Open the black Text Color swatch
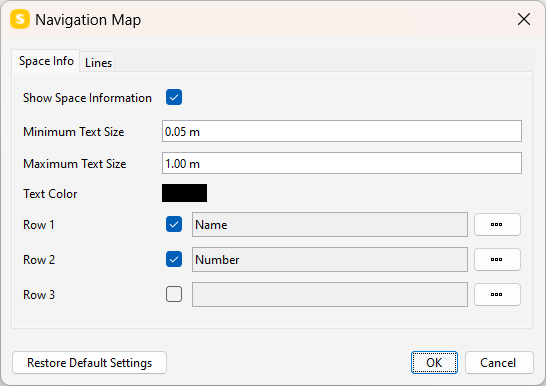Screen dimensions: 546x386 (x=184, y=193)
